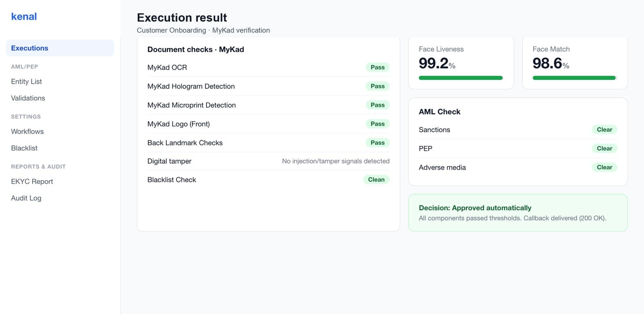644x314 pixels.
Task: Click the 'Face Match' card label
Action: point(551,49)
